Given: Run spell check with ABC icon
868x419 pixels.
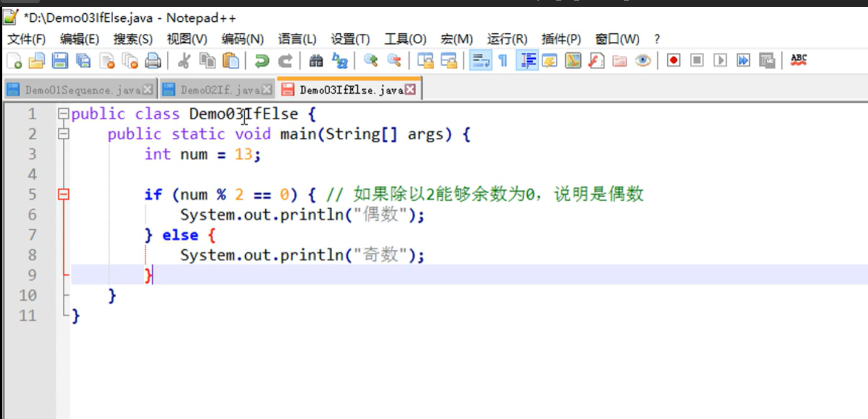Looking at the screenshot, I should pos(798,59).
